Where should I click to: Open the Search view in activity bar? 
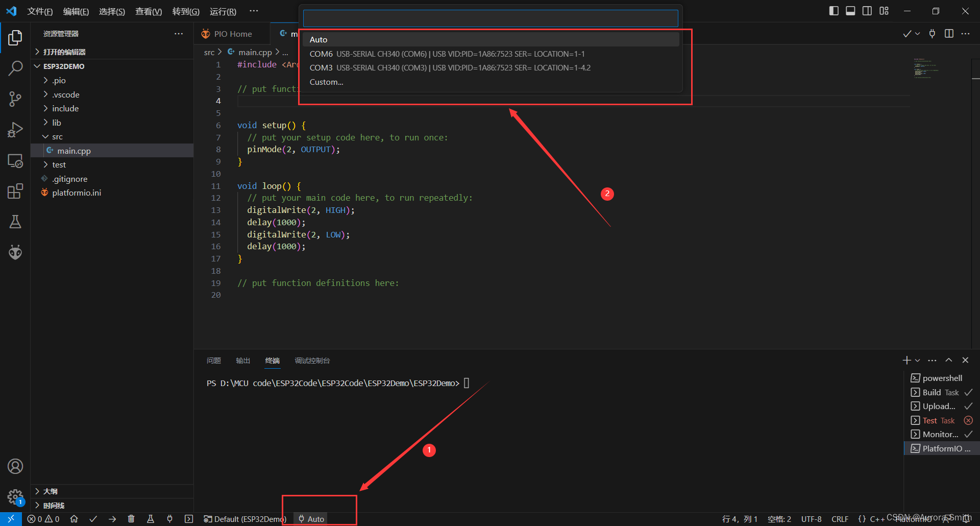(15, 68)
